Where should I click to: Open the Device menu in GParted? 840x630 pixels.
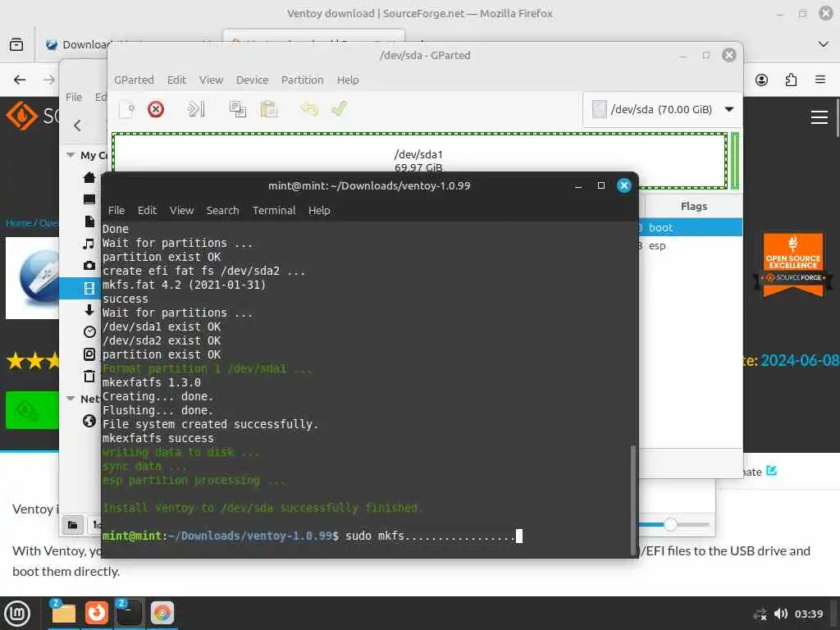click(253, 80)
